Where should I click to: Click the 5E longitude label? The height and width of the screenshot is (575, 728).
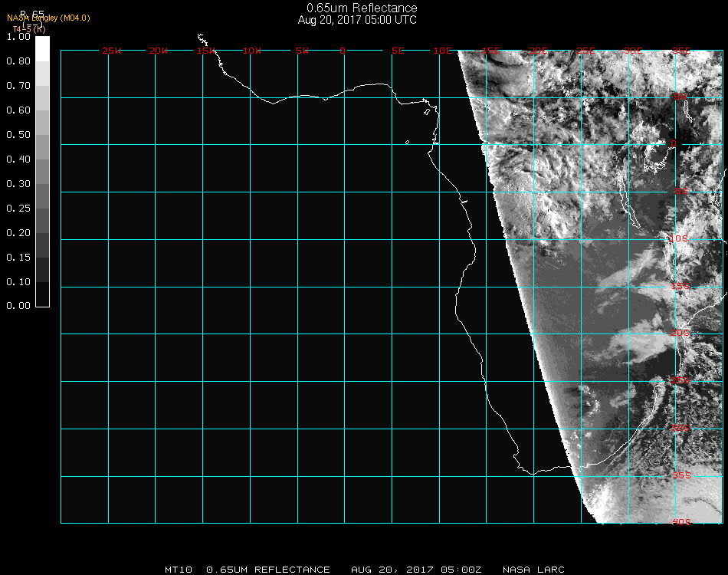(398, 51)
